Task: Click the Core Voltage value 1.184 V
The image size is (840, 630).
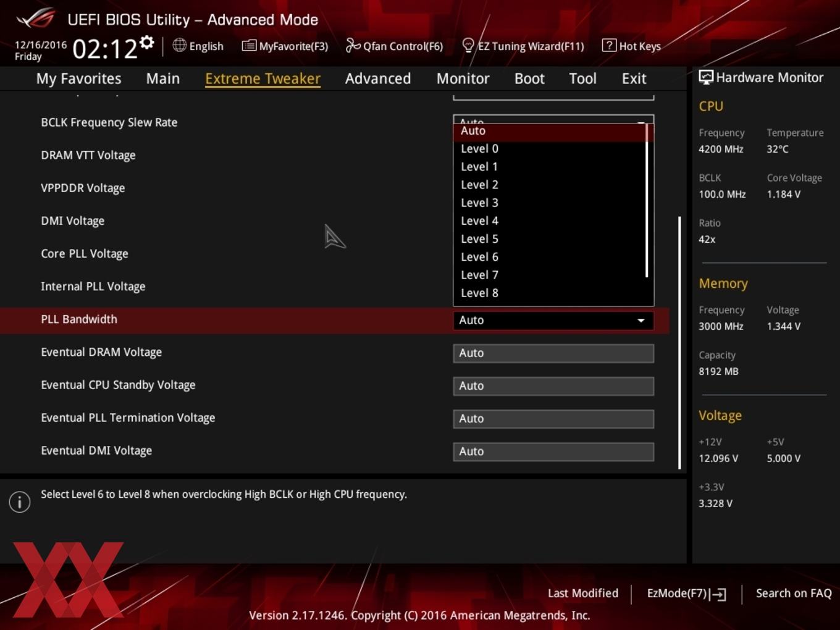Action: (x=784, y=194)
